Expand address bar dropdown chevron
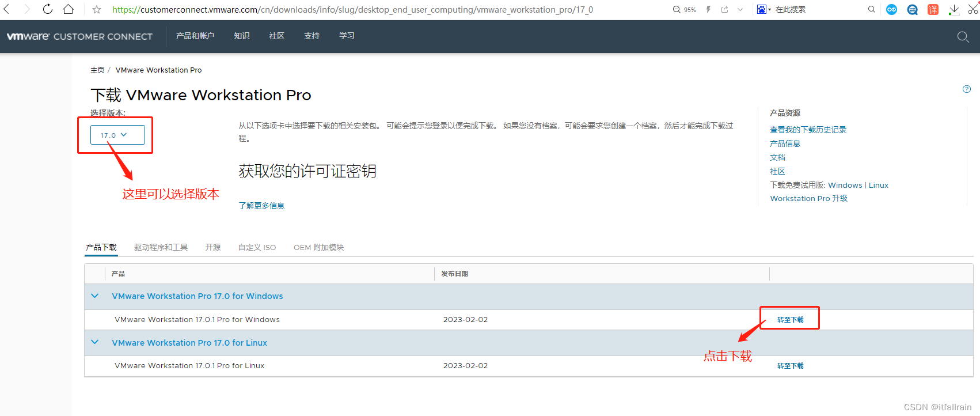The width and height of the screenshot is (980, 416). coord(740,9)
